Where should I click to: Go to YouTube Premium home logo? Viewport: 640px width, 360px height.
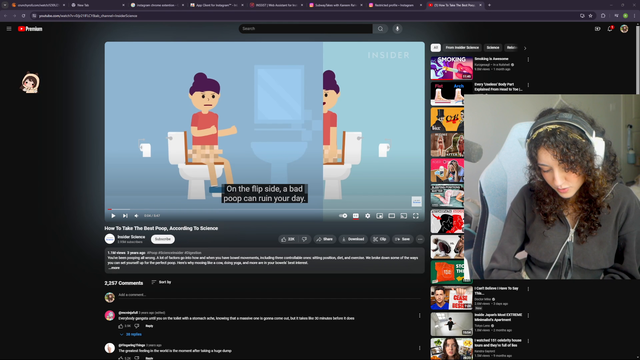30,29
